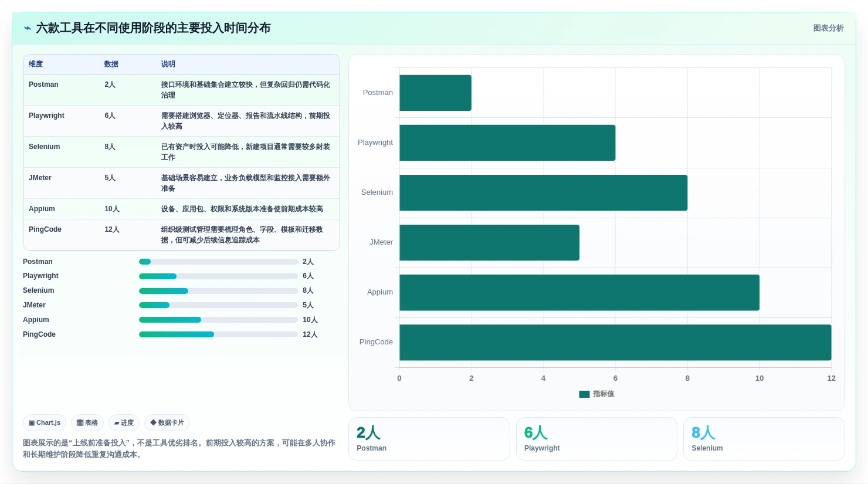Viewport: 868px width, 484px height.
Task: Click the Selenium bar in the chart
Action: [543, 192]
